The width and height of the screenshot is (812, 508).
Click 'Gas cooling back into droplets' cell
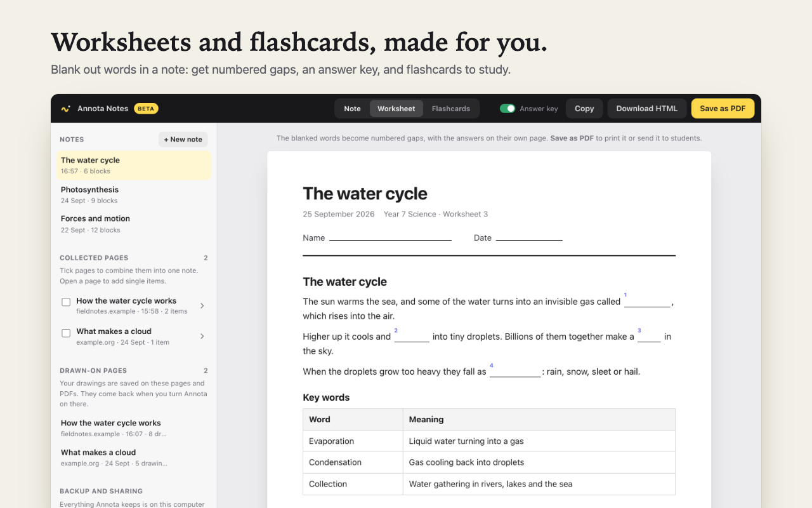coord(539,462)
